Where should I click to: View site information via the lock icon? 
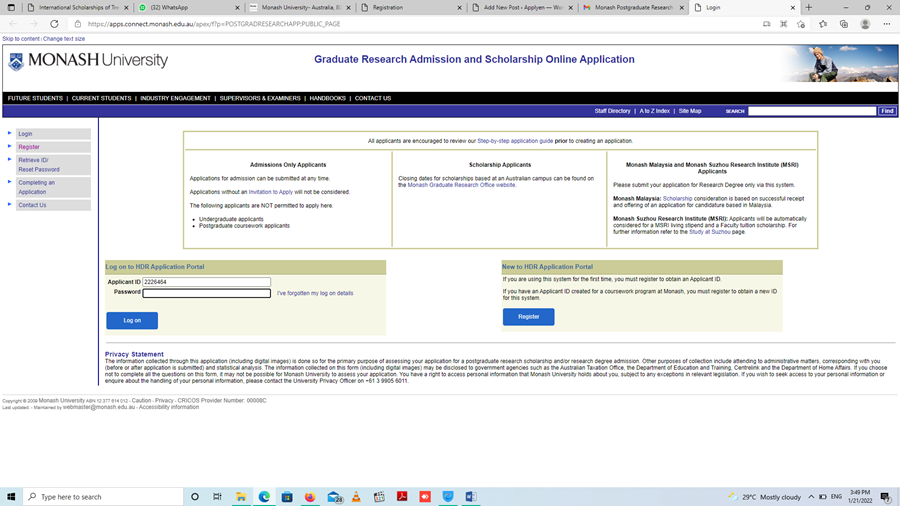point(78,24)
